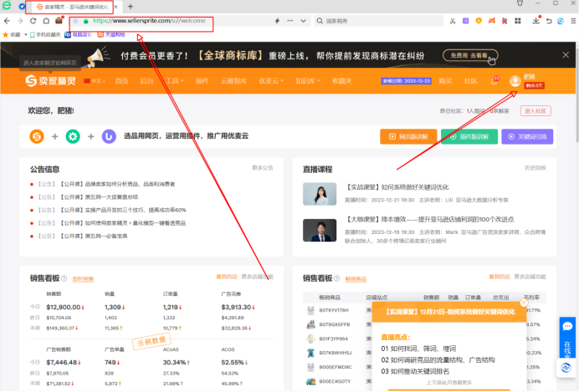
Task: Click the lightning bolt icon in address bar
Action: [x=277, y=21]
